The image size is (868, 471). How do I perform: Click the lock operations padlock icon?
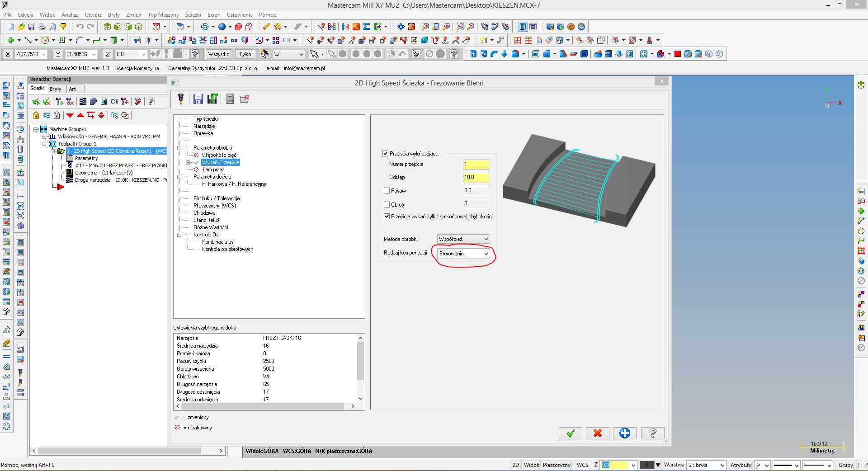coord(36,115)
